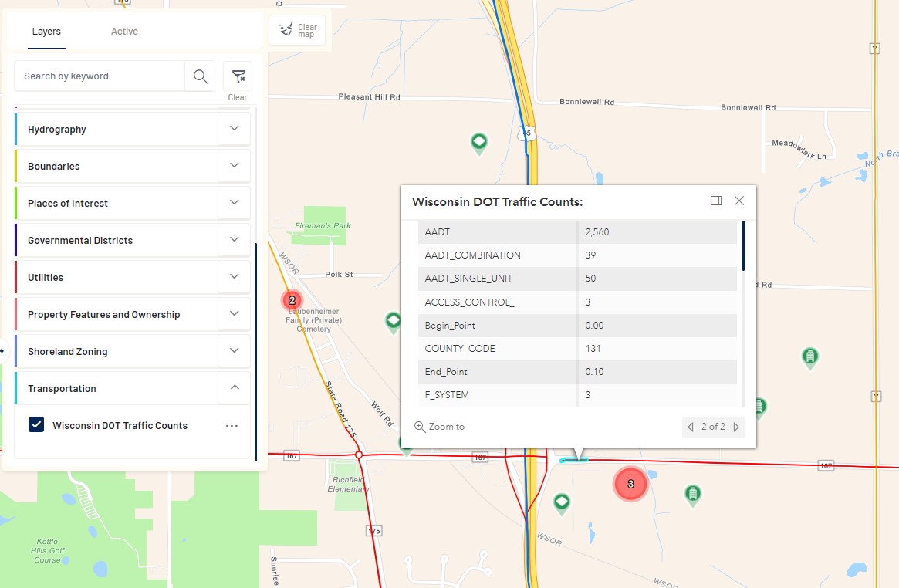This screenshot has width=899, height=588.
Task: Open the Wisconsin DOT Traffic Counts options menu
Action: (232, 426)
